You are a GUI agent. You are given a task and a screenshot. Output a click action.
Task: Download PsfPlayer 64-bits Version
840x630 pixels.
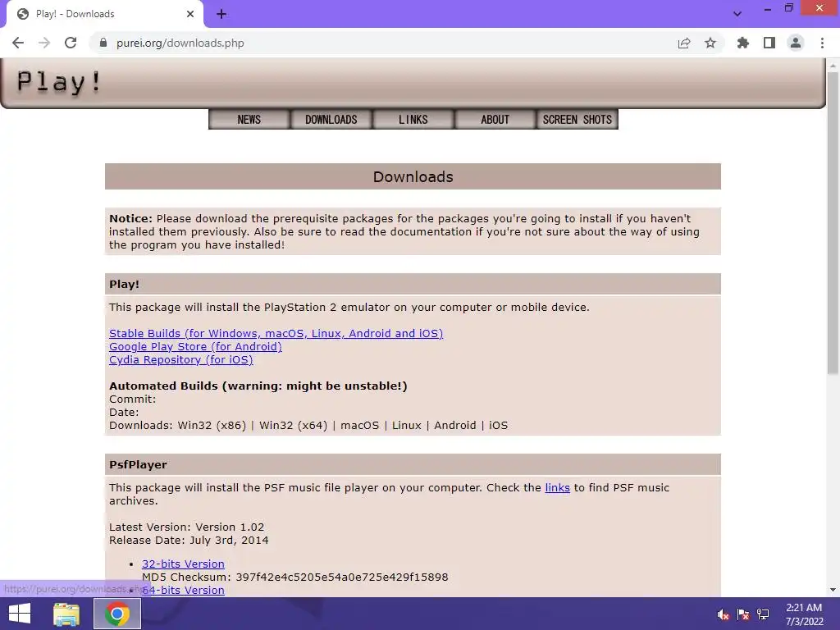[183, 590]
